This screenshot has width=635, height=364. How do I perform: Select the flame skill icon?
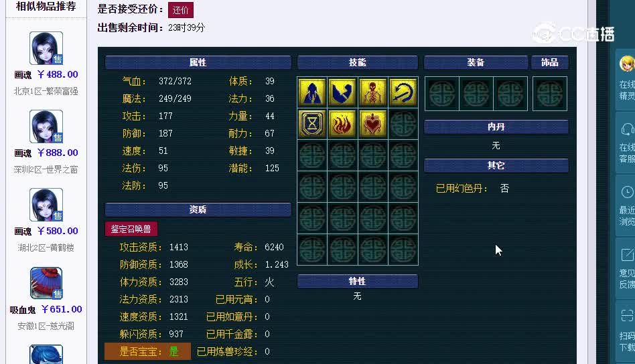[342, 123]
